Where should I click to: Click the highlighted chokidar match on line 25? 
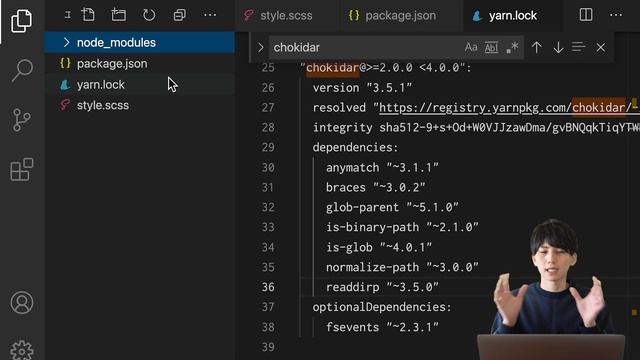coord(332,68)
